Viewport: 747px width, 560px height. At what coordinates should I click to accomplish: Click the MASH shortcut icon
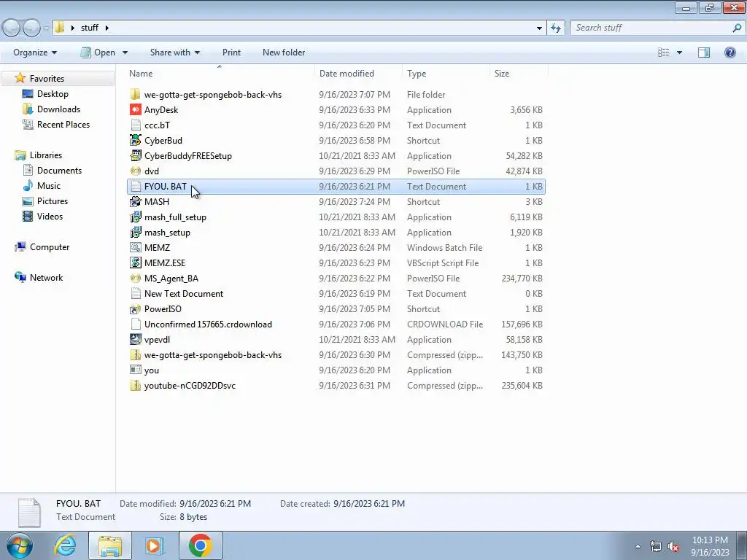135,202
